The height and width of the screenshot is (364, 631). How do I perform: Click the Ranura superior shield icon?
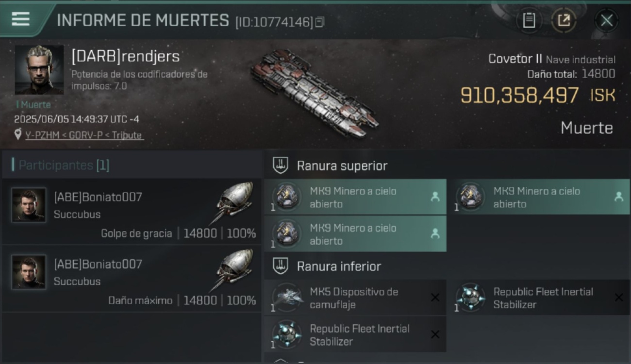pos(281,165)
